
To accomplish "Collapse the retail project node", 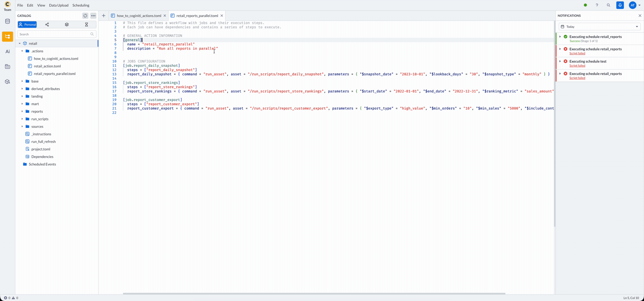I will point(19,44).
